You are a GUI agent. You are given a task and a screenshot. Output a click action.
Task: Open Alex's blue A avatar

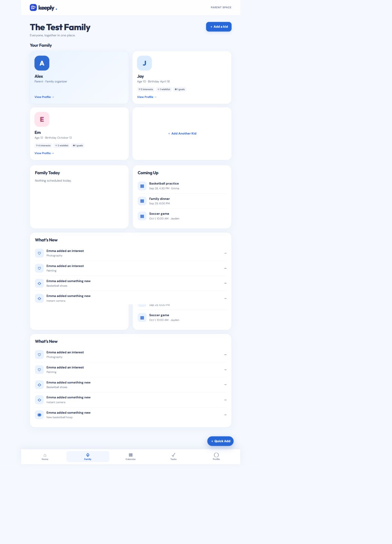42,63
